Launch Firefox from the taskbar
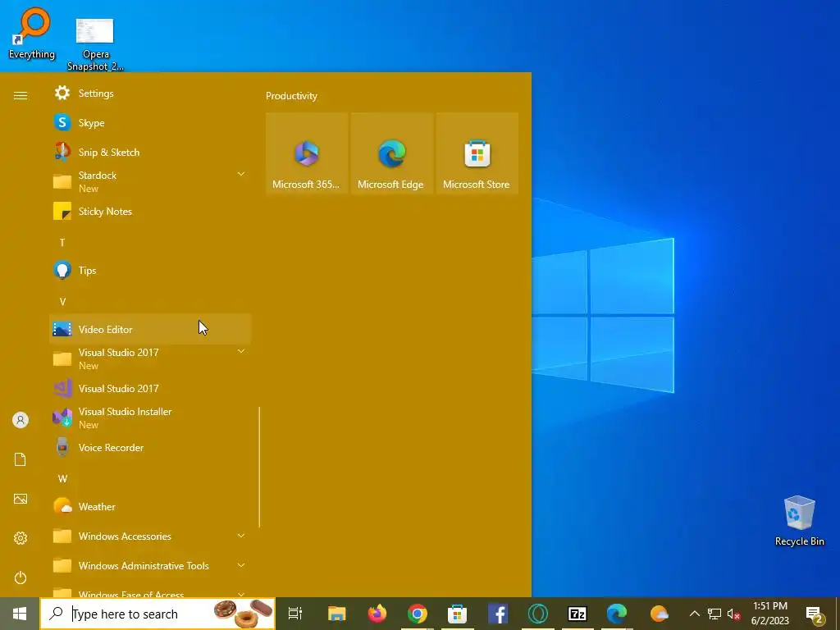This screenshot has width=840, height=630. [x=377, y=614]
